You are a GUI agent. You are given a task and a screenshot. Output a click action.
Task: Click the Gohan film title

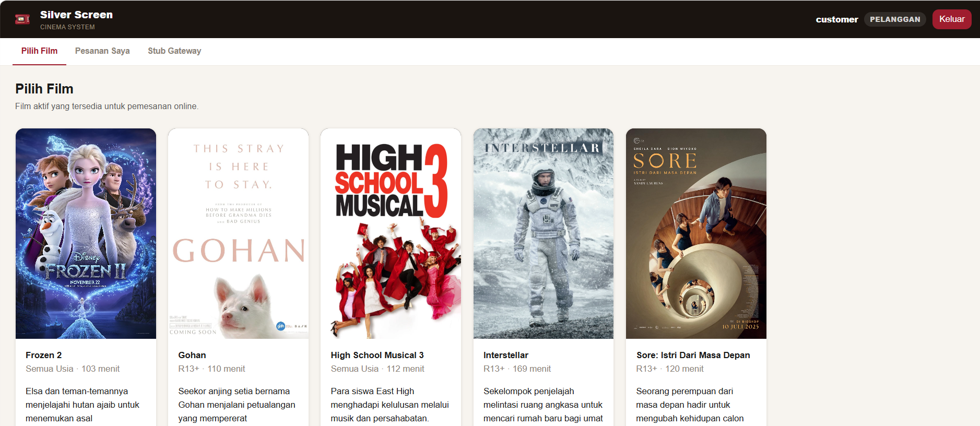pos(192,355)
